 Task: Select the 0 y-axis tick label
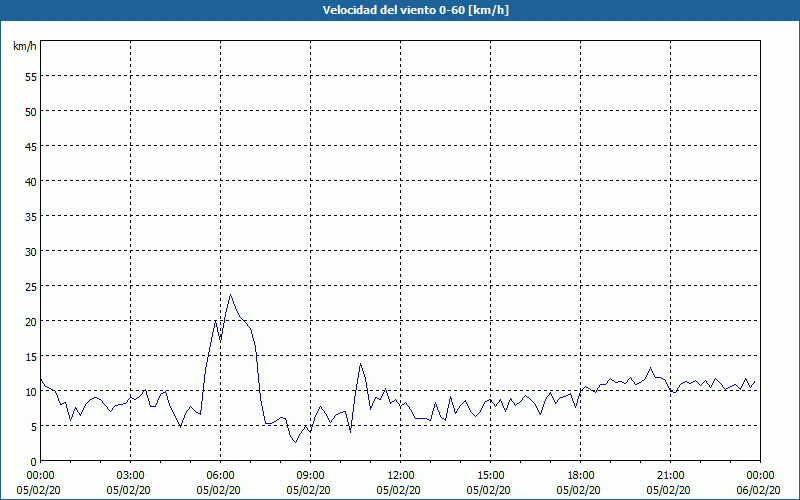(x=34, y=462)
